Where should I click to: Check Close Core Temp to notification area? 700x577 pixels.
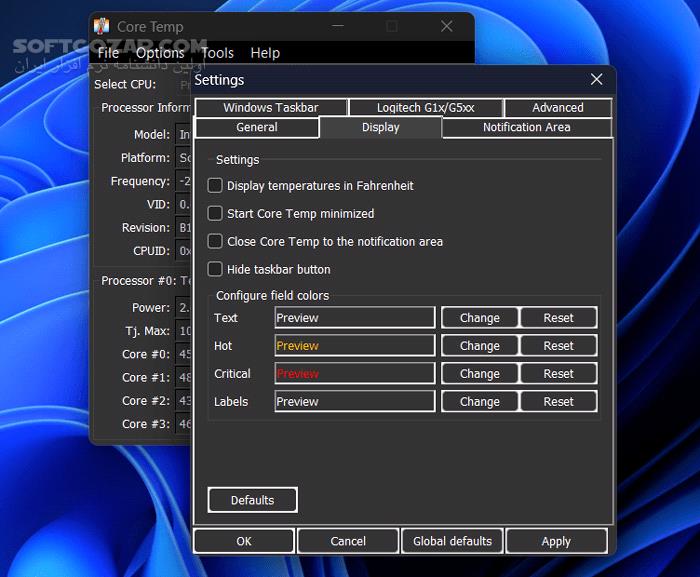(x=215, y=241)
